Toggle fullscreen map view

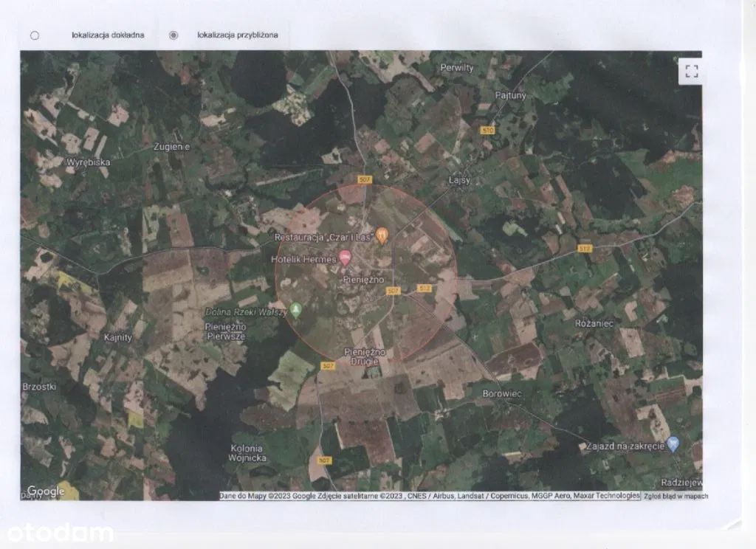pyautogui.click(x=691, y=72)
